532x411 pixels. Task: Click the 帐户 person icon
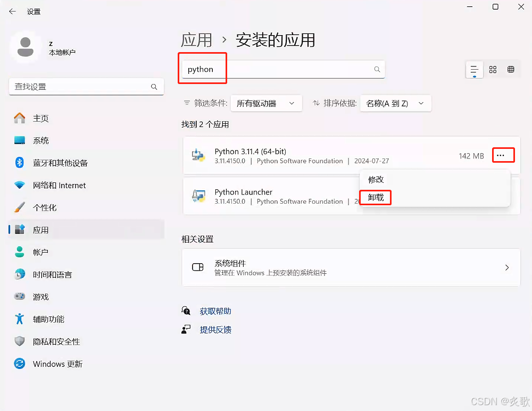coord(20,252)
